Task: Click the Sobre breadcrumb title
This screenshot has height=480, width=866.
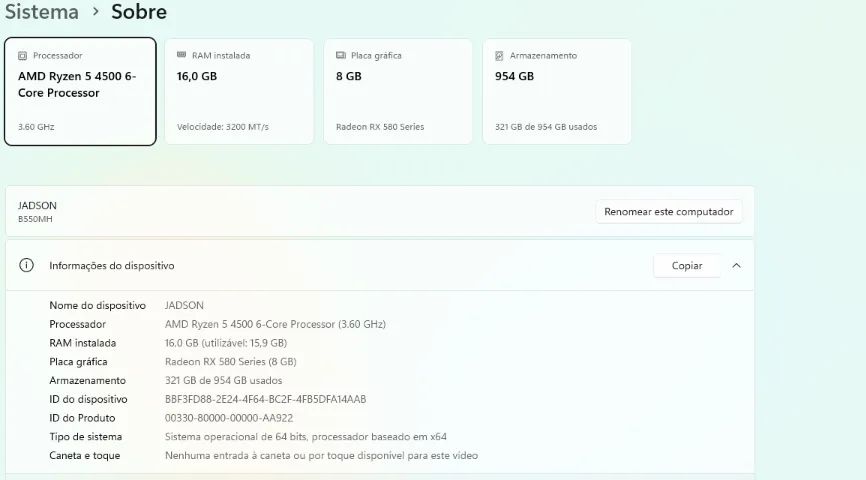Action: (139, 12)
